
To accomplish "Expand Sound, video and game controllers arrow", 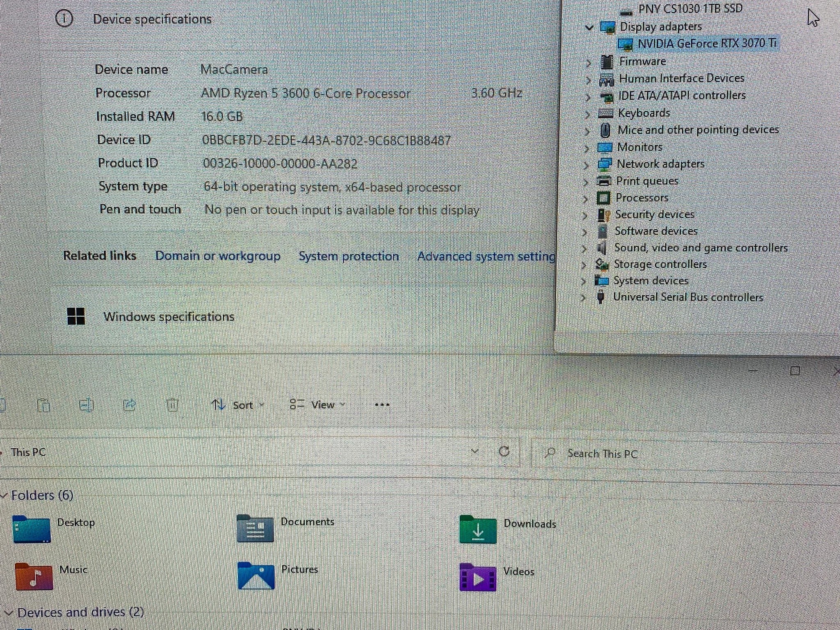I will (x=584, y=249).
